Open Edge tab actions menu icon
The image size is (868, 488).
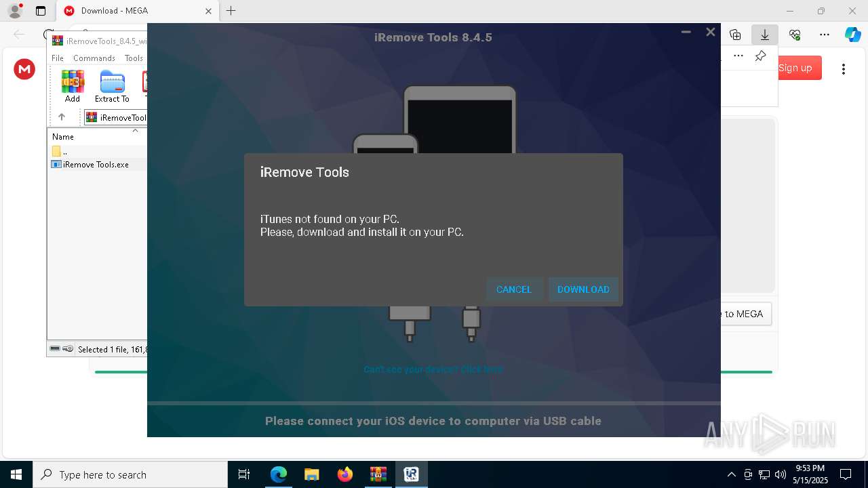[41, 11]
